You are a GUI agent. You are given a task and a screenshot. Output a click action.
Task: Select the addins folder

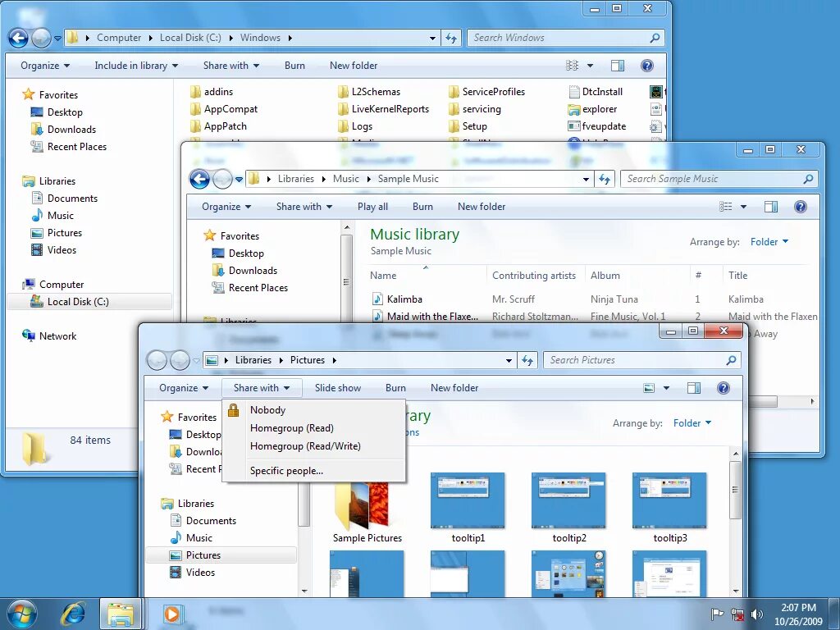coord(212,92)
